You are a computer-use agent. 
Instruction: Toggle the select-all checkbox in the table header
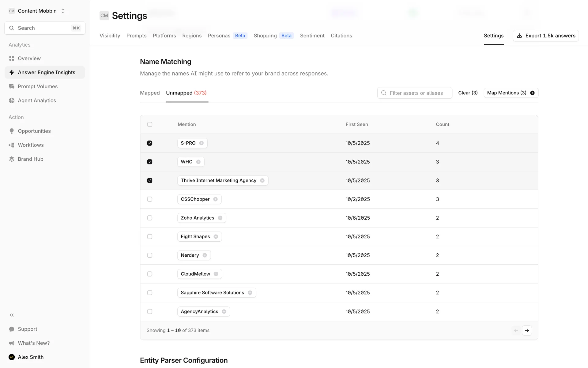point(150,125)
